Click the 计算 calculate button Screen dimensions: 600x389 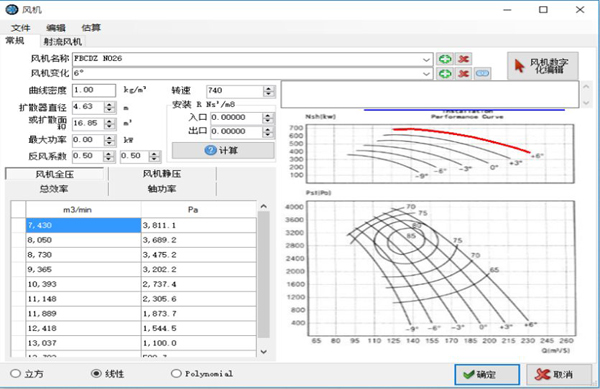click(223, 150)
